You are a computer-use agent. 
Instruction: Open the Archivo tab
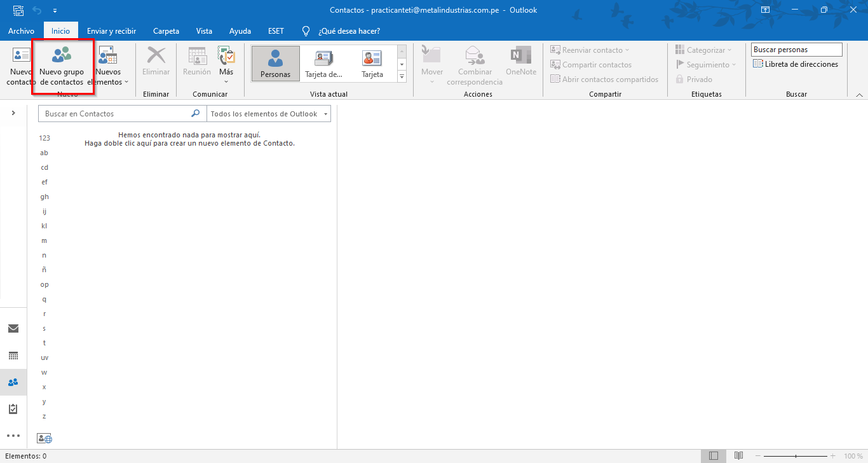(x=21, y=31)
